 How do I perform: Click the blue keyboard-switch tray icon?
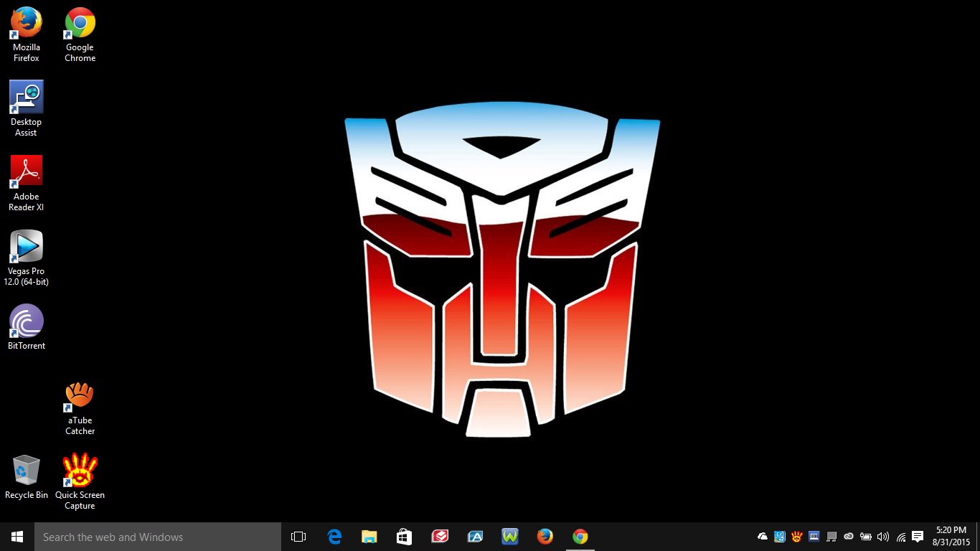tap(780, 537)
